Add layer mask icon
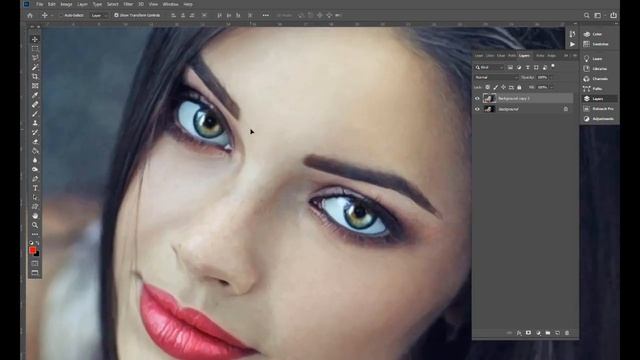Viewport: 640px width, 360px height. (x=529, y=333)
